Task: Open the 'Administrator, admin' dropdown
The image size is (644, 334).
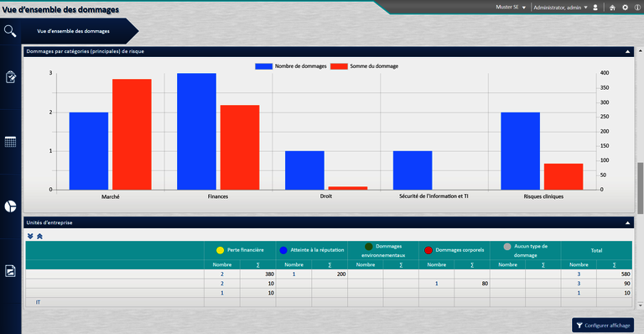Action: tap(560, 8)
